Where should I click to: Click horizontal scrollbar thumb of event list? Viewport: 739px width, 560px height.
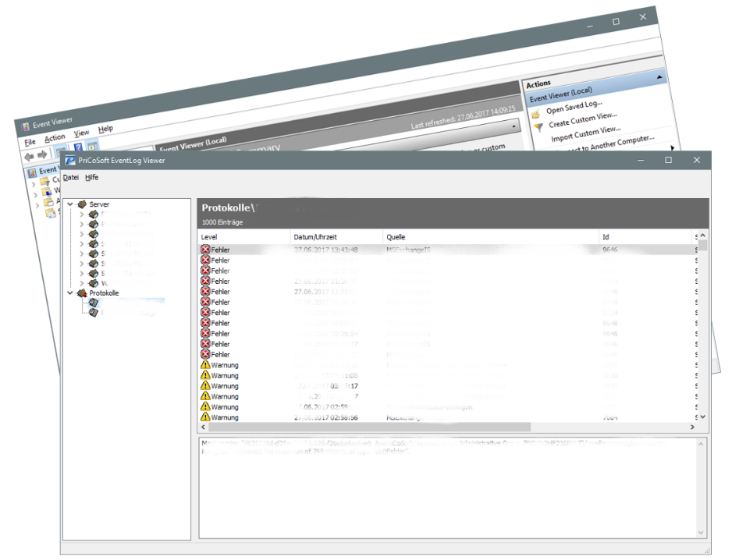(370, 427)
